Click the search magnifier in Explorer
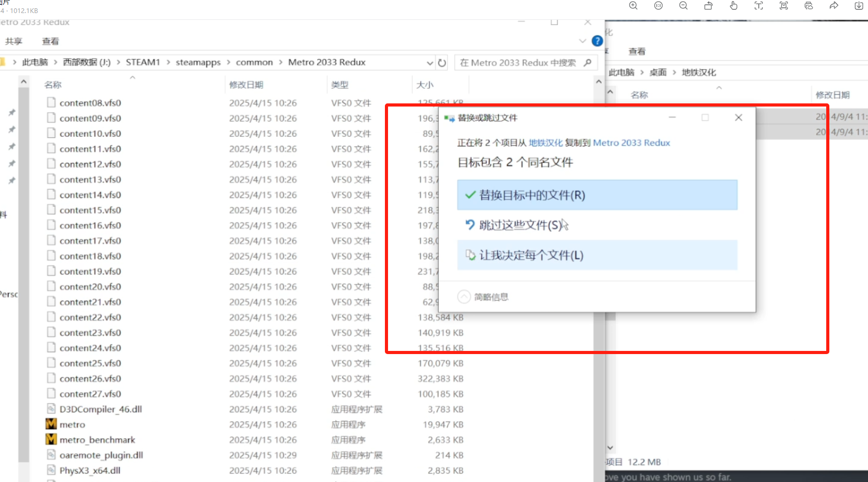The width and height of the screenshot is (868, 482). [x=588, y=63]
